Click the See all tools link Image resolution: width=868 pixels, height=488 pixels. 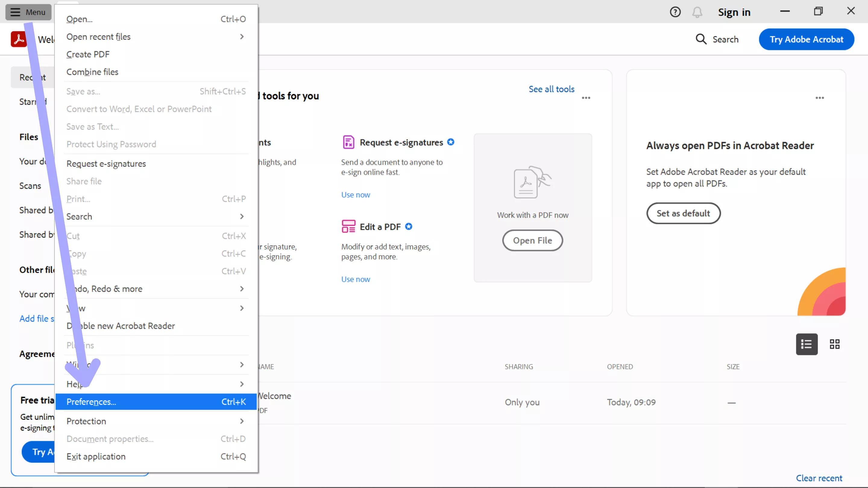click(x=551, y=89)
